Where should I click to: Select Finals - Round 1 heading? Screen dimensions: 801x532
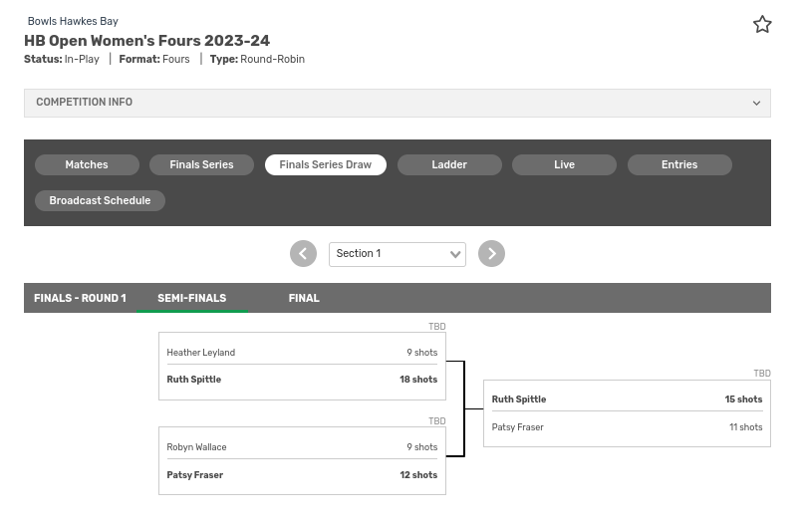pos(80,298)
